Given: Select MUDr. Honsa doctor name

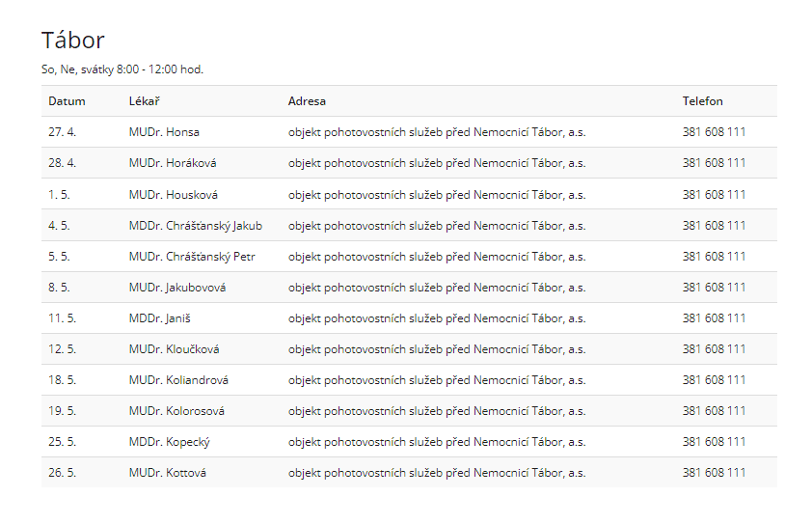Looking at the screenshot, I should (164, 132).
